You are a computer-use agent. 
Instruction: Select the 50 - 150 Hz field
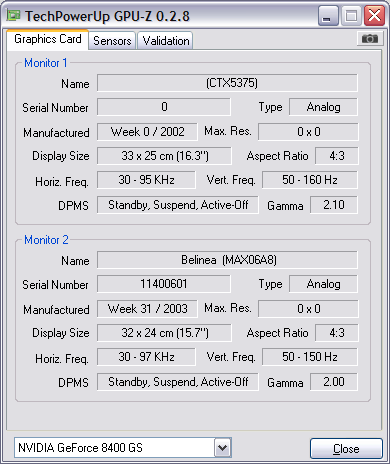click(310, 357)
